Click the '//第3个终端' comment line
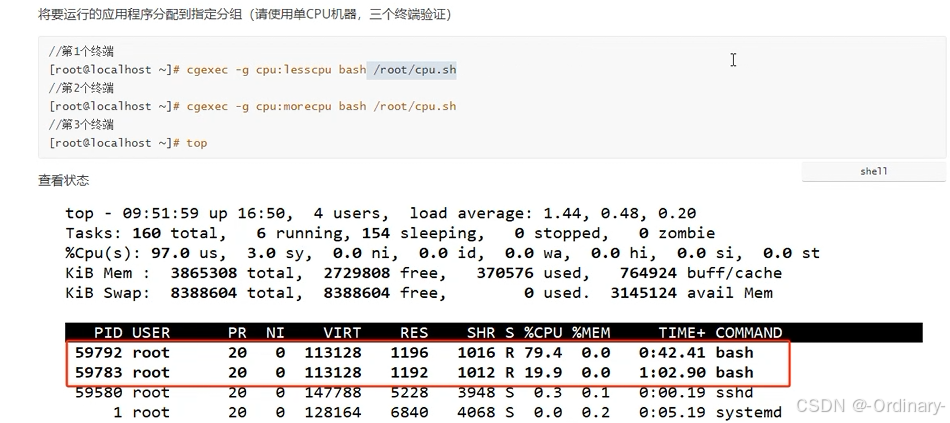Image resolution: width=950 pixels, height=423 pixels. [82, 125]
